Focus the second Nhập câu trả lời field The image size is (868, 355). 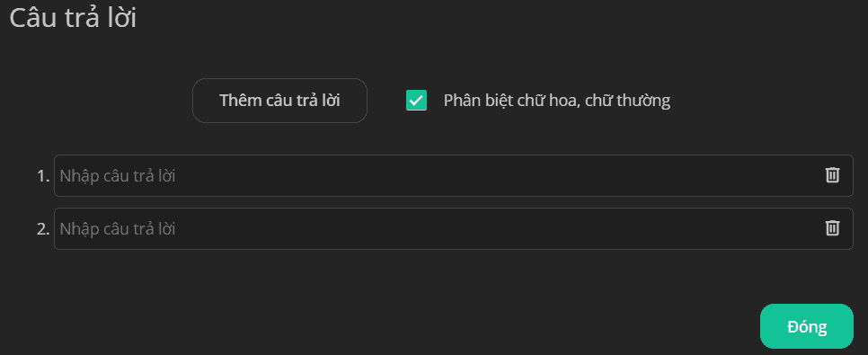click(454, 229)
